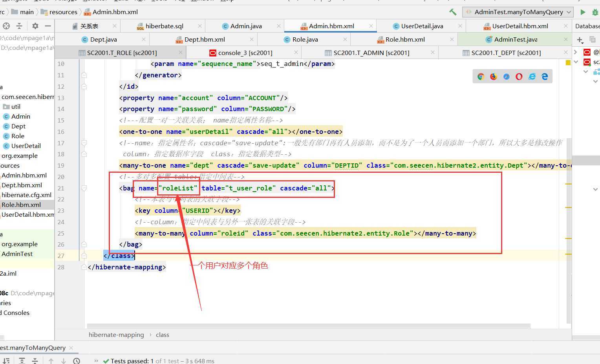Collapse the schema node under sc2001 in Database

tap(585, 72)
